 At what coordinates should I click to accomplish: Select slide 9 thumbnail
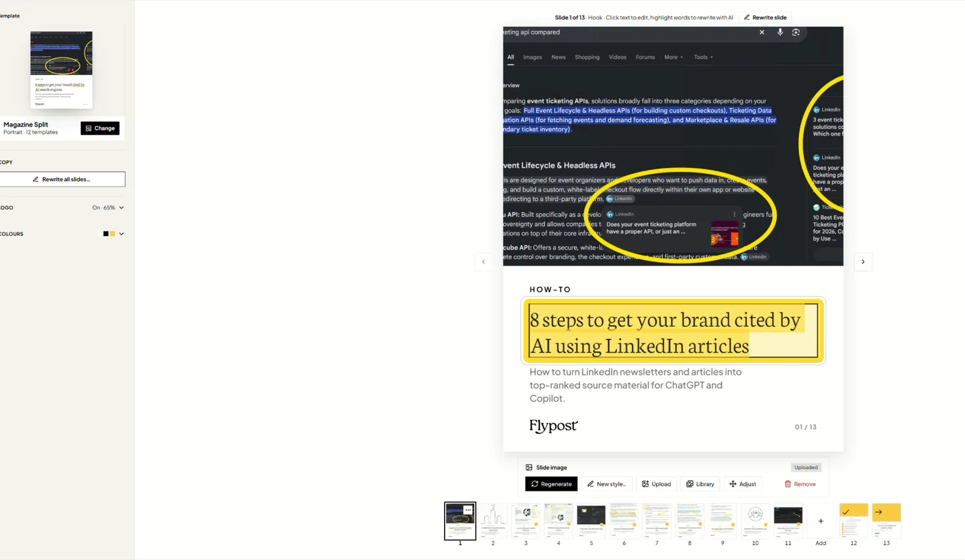pos(723,521)
